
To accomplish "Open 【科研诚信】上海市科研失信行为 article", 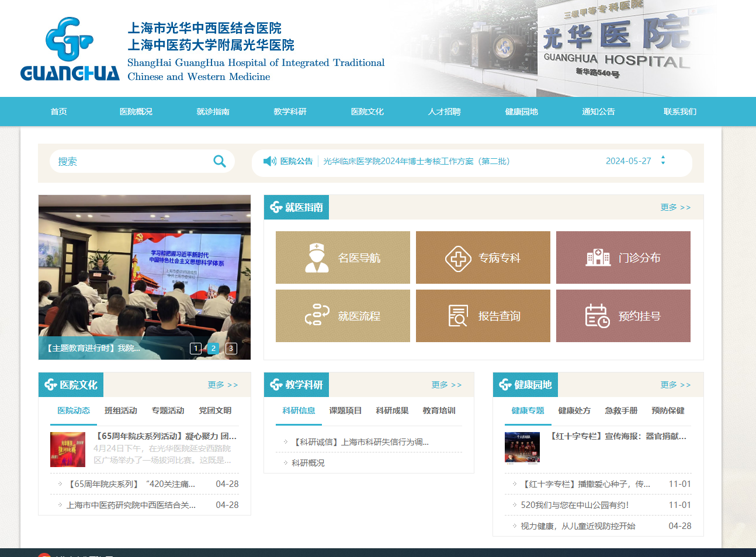I will tap(360, 442).
